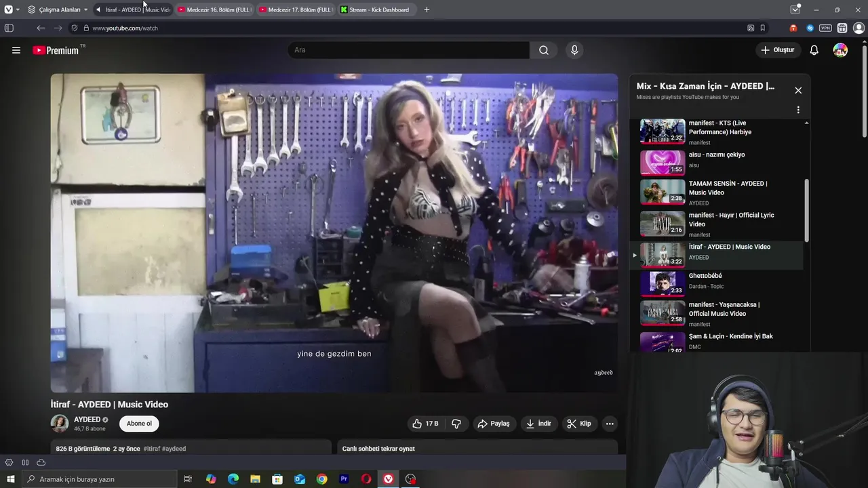
Task: Create a clip with the Klip button
Action: click(579, 424)
